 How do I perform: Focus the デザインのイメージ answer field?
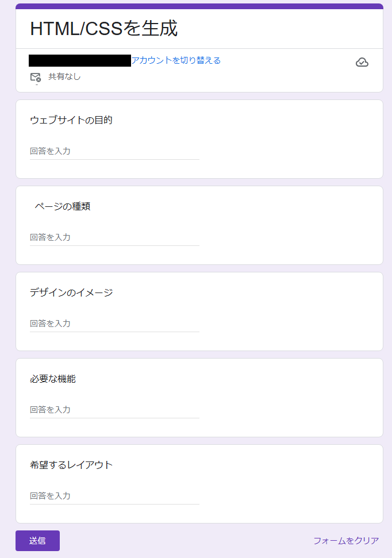coord(114,324)
